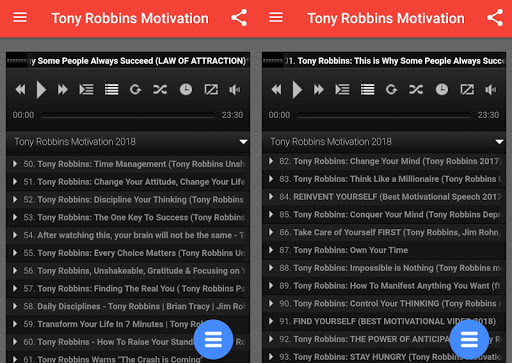Screen dimensions: 512x363
Task: Mute volume speaker in right player
Action: (490, 89)
